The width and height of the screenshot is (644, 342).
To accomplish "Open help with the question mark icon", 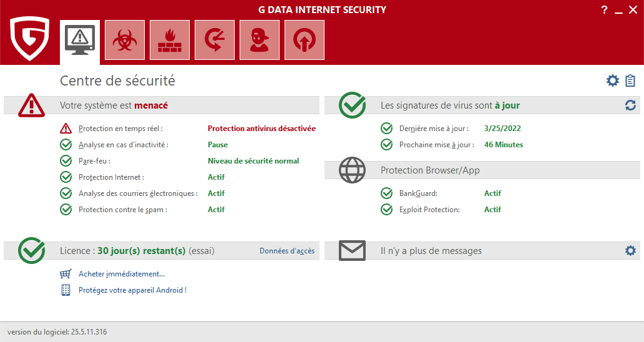I will [x=604, y=10].
